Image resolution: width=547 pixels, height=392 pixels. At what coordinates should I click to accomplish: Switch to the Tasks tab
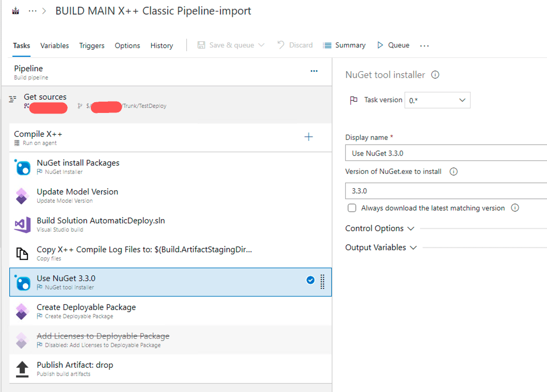point(22,46)
